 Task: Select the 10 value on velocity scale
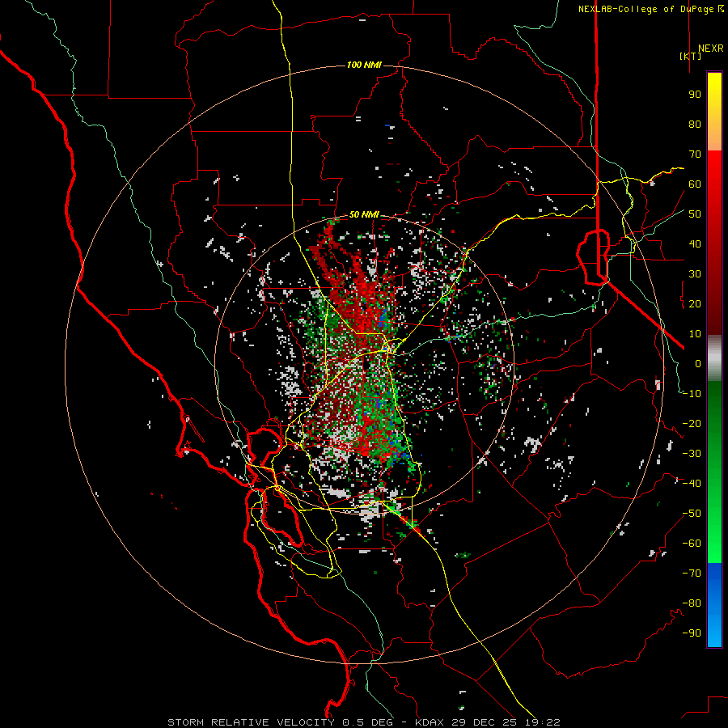click(695, 334)
